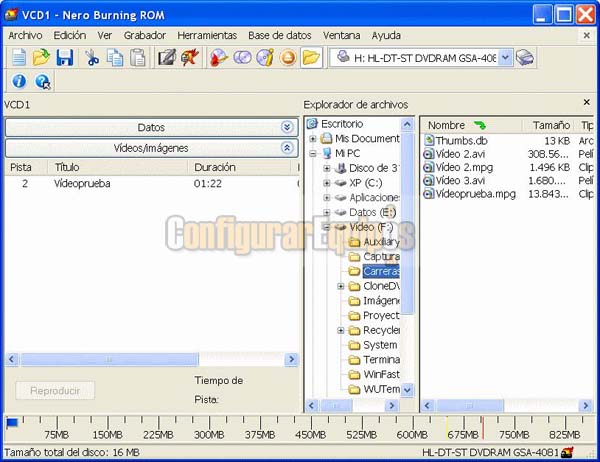Expand the Recycler folder node

pyautogui.click(x=341, y=330)
